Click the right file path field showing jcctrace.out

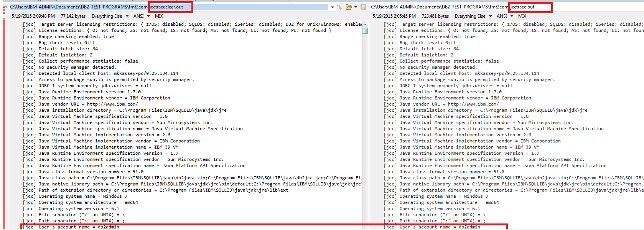[x=506, y=7]
